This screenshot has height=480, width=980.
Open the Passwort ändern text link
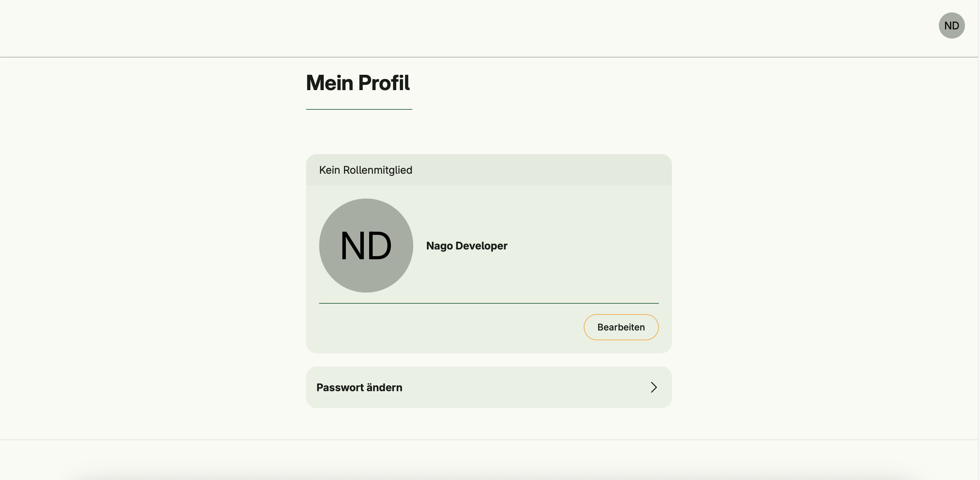(x=359, y=387)
